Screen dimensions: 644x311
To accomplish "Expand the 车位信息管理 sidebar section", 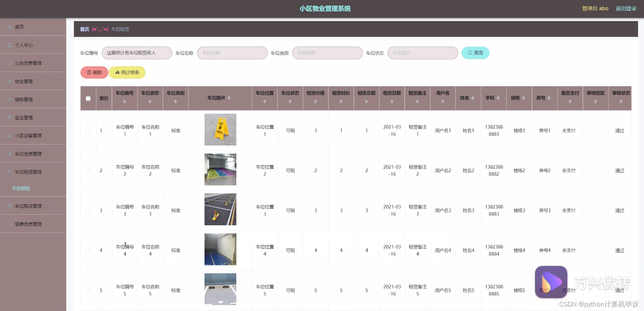I will pos(28,153).
